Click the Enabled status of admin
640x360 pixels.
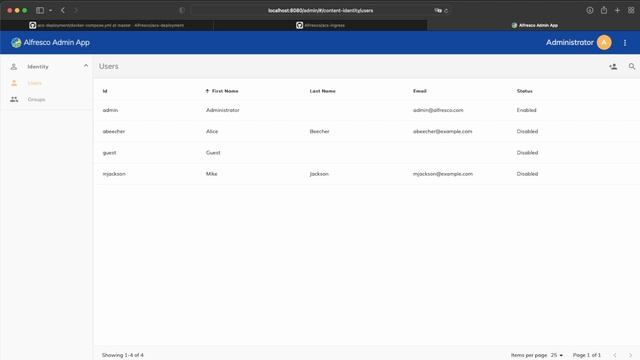[527, 110]
